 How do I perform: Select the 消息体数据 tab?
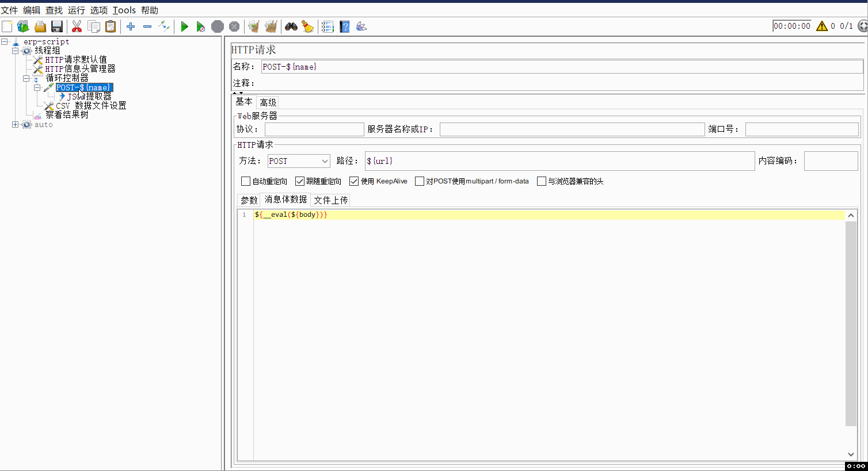pos(285,200)
